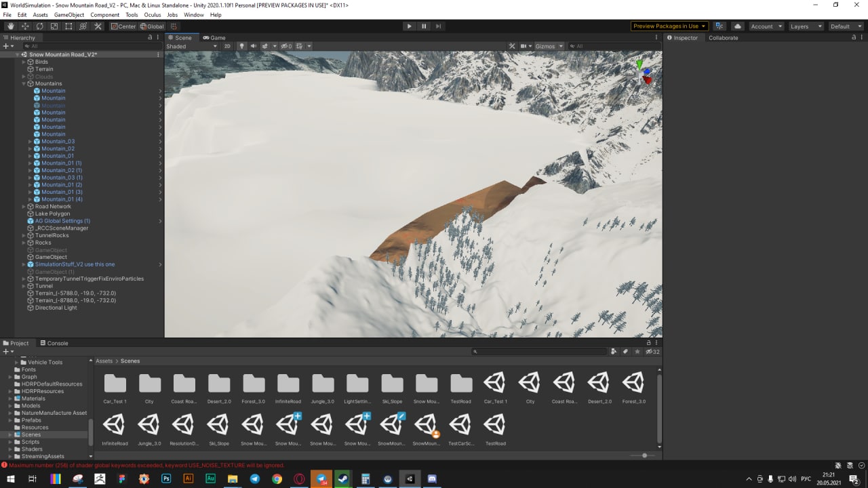Toggle scene effects icon

coord(265,46)
